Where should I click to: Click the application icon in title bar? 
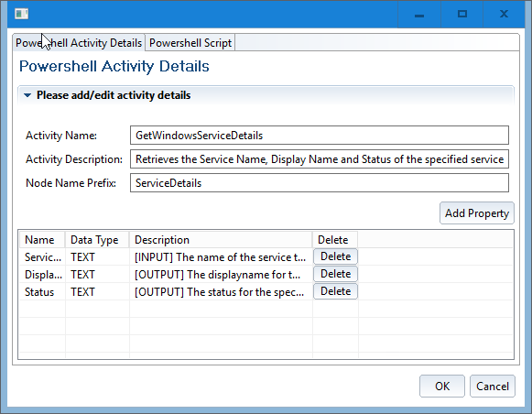[21, 14]
